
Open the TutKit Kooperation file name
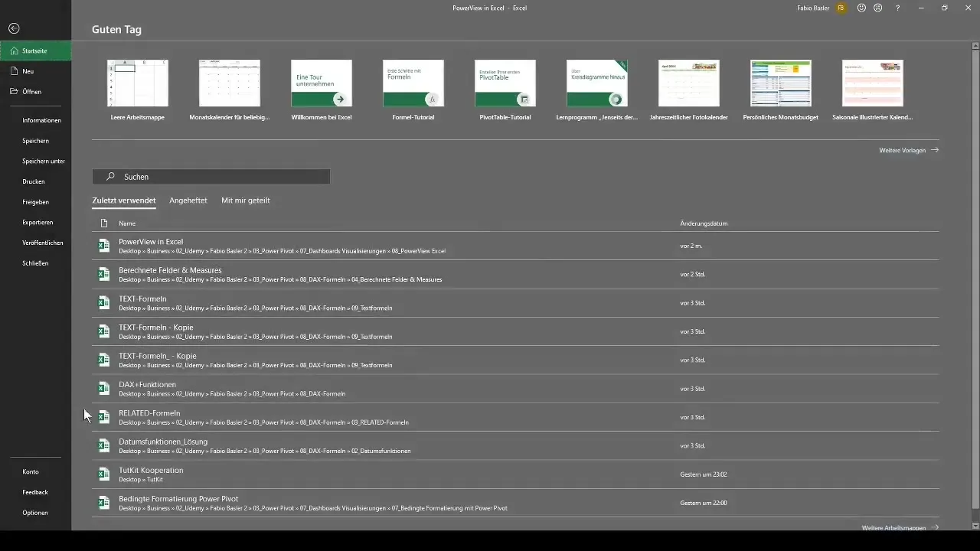(x=151, y=471)
